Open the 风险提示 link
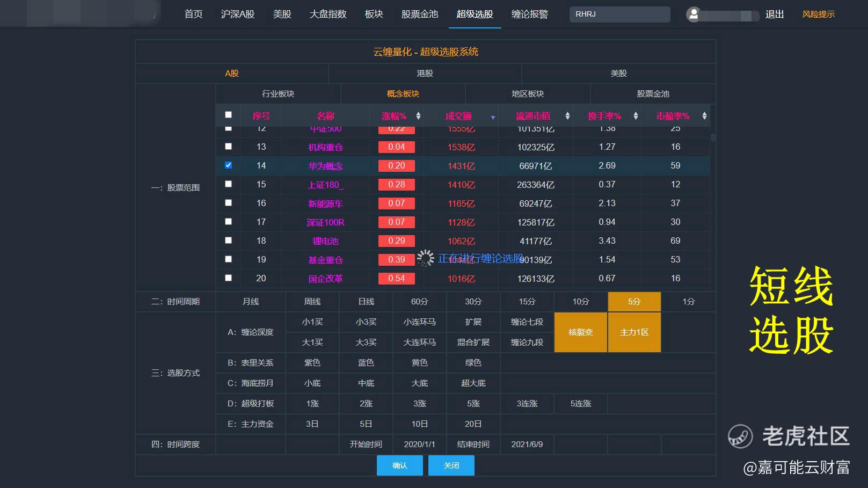 coord(819,14)
